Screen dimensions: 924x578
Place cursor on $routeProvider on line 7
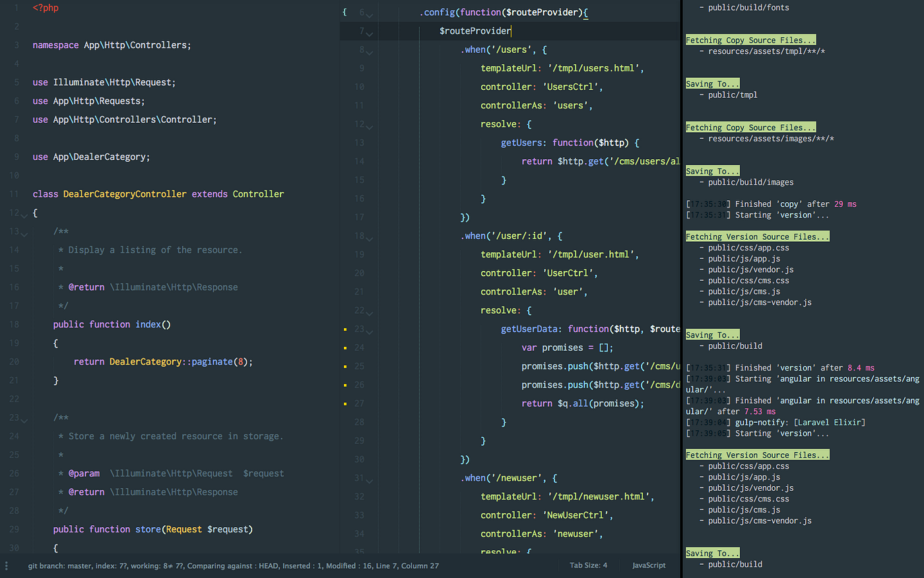pos(475,30)
